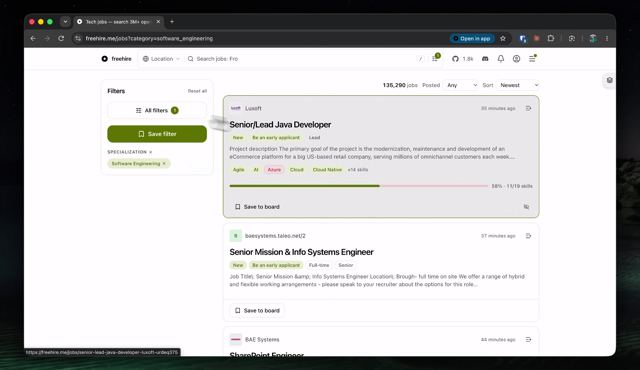Click the BAE Systems company name
This screenshot has height=370, width=640.
click(x=262, y=339)
